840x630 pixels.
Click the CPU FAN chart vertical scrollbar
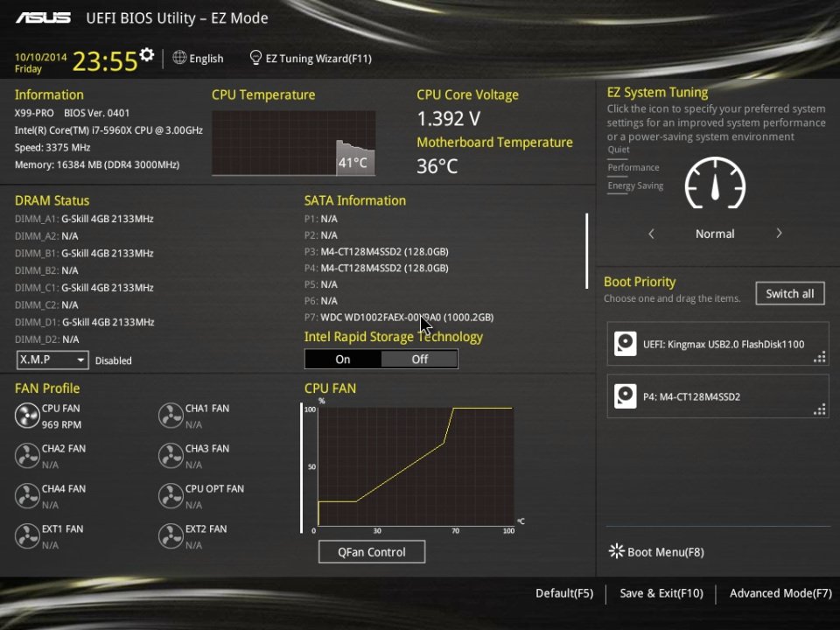click(x=301, y=467)
